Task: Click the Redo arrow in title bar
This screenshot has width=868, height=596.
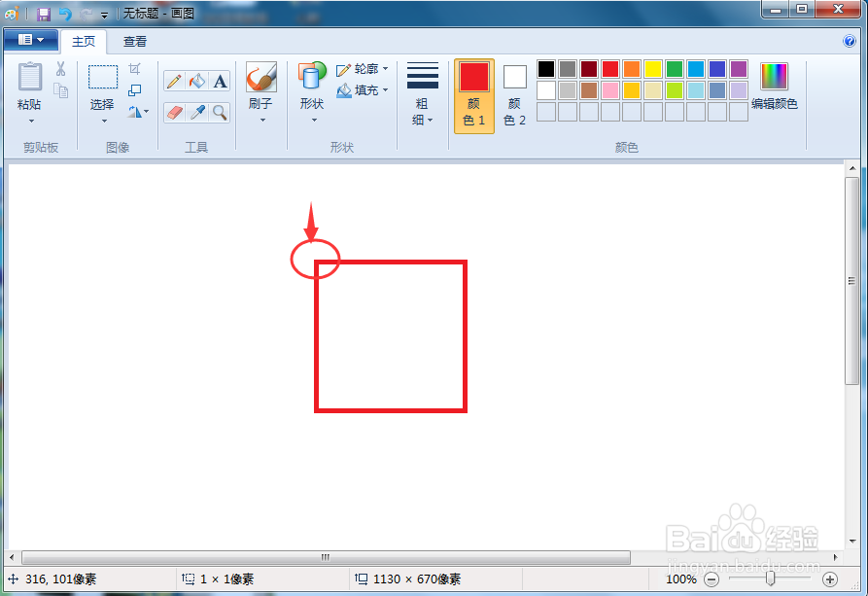Action: tap(86, 14)
